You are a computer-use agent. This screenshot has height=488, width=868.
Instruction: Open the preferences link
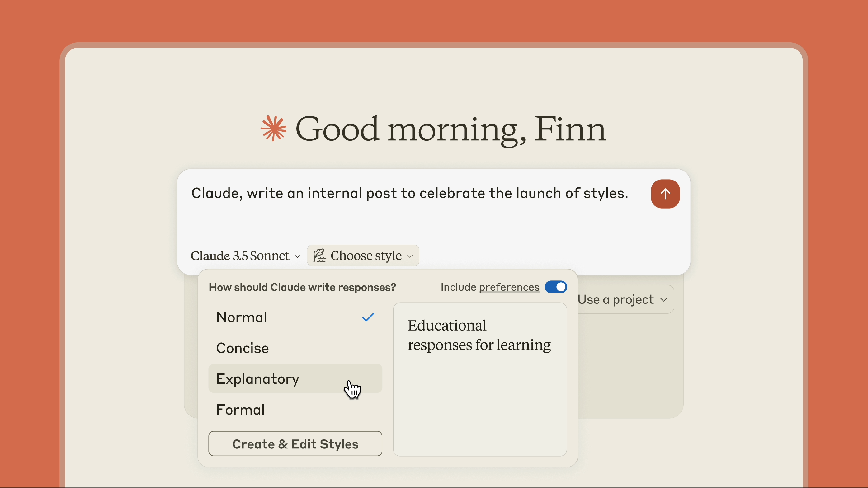point(509,287)
